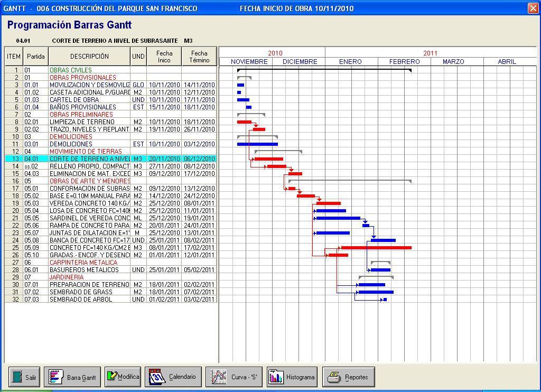
Task: Click the DESCRIPCIÓN column header
Action: [89, 57]
